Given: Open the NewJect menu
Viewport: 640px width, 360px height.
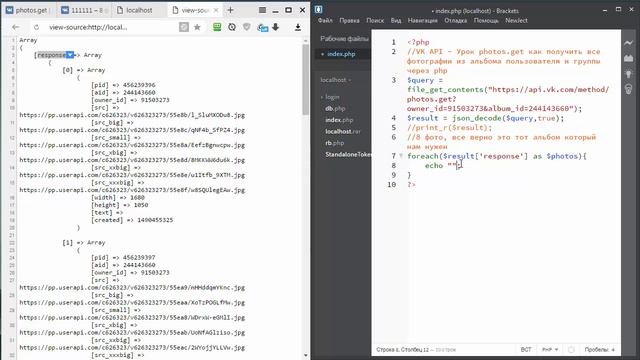Looking at the screenshot, I should (516, 20).
